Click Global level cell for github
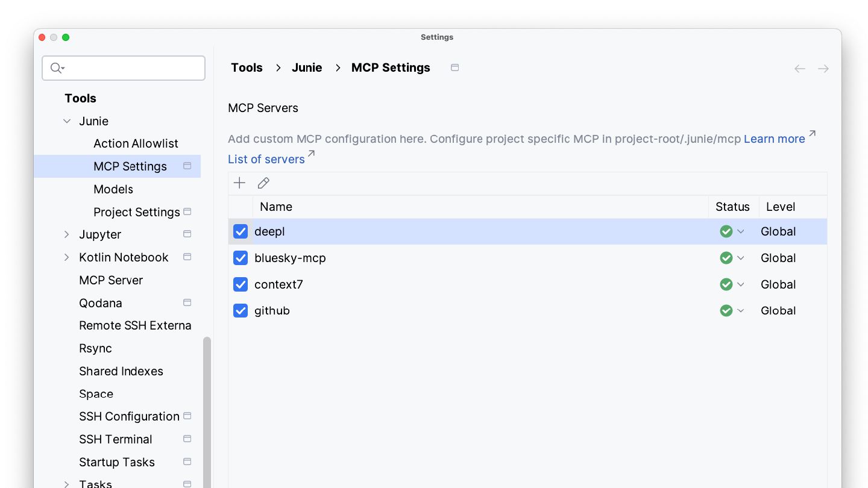The width and height of the screenshot is (868, 488). (778, 311)
